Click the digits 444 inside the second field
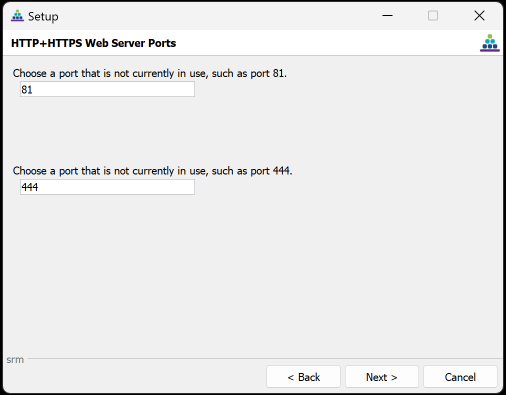This screenshot has height=395, width=506. coord(30,187)
